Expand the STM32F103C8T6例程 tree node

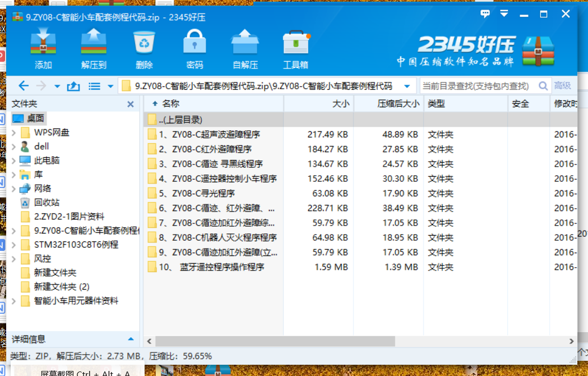pos(14,245)
